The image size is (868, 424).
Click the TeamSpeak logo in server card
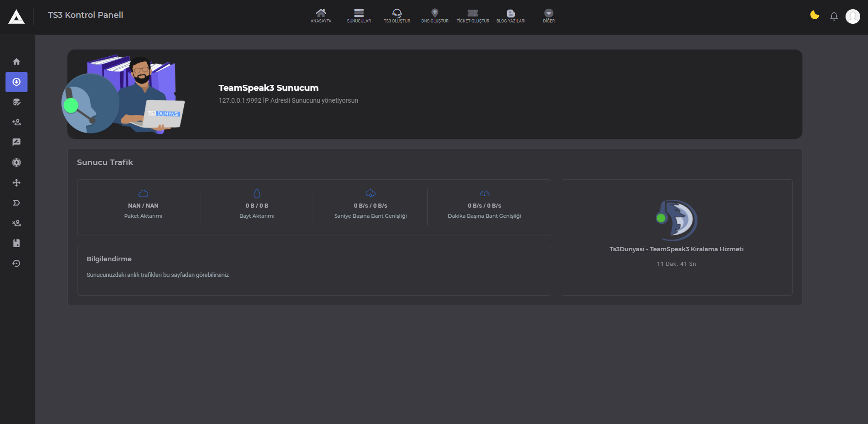[x=676, y=220]
